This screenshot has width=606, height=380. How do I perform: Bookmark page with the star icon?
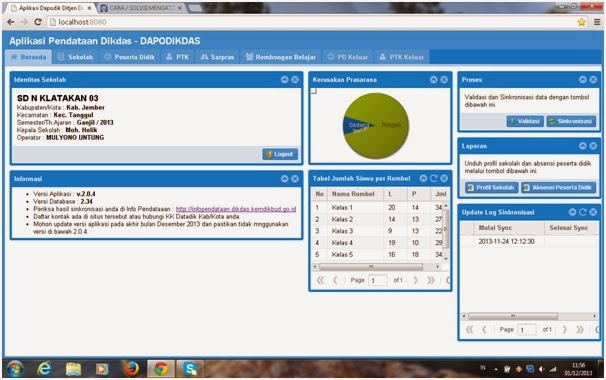582,22
